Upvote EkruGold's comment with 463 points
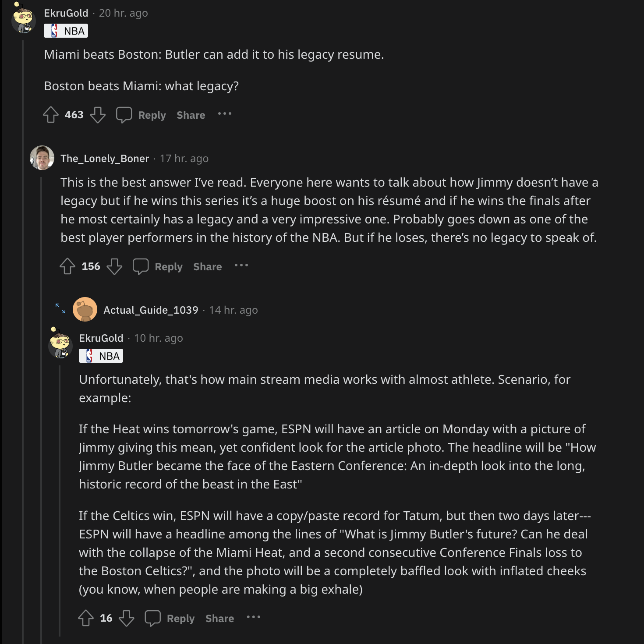 pyautogui.click(x=51, y=115)
